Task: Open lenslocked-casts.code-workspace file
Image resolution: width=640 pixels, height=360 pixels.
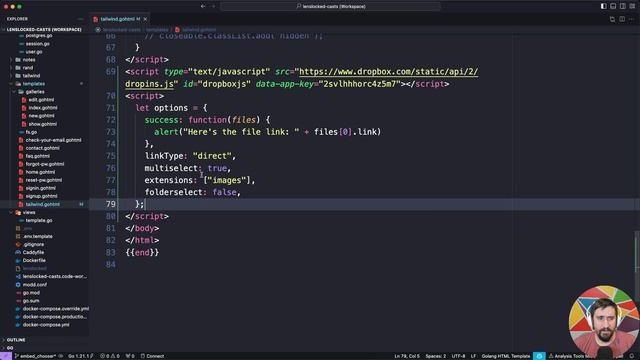Action: pos(54,276)
